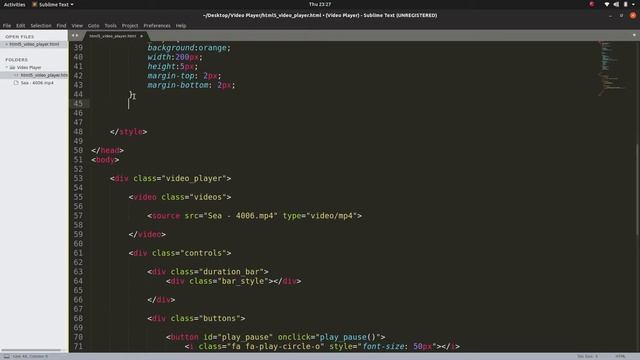This screenshot has height=360, width=640.
Task: Click the red recording indicator in top bar
Action: pyautogui.click(x=592, y=4)
